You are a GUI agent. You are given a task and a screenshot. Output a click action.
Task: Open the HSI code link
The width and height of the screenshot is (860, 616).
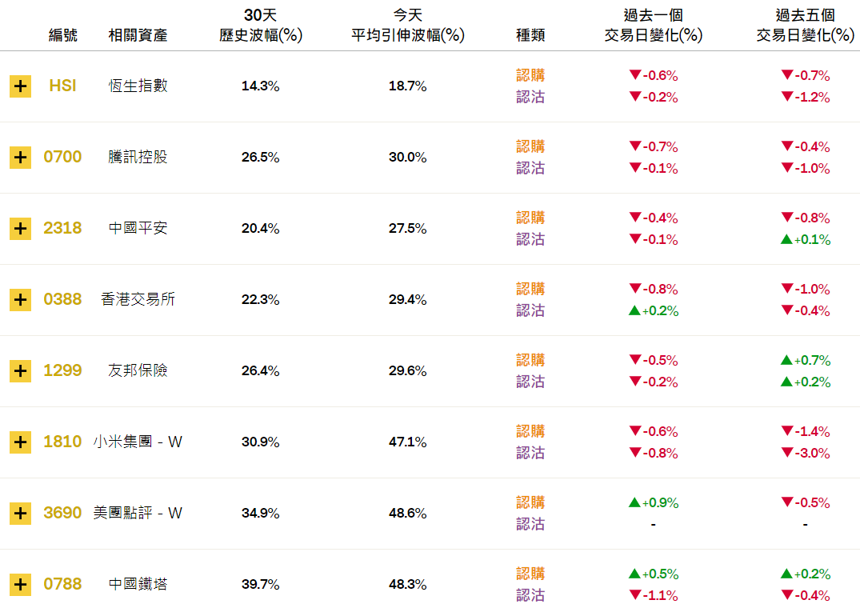tap(62, 86)
